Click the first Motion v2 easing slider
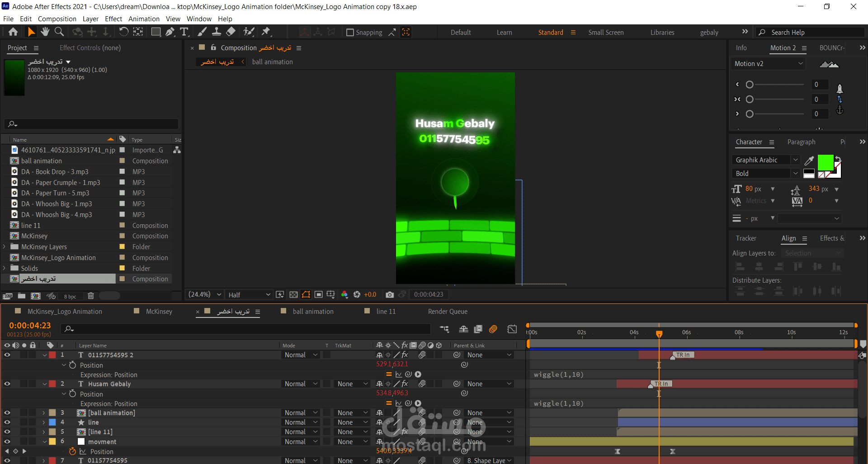868x464 pixels. (750, 85)
